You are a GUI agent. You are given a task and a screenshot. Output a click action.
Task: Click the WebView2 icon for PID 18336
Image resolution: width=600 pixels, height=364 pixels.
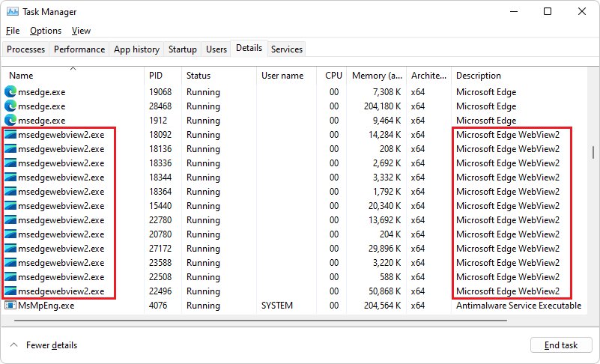[x=10, y=163]
